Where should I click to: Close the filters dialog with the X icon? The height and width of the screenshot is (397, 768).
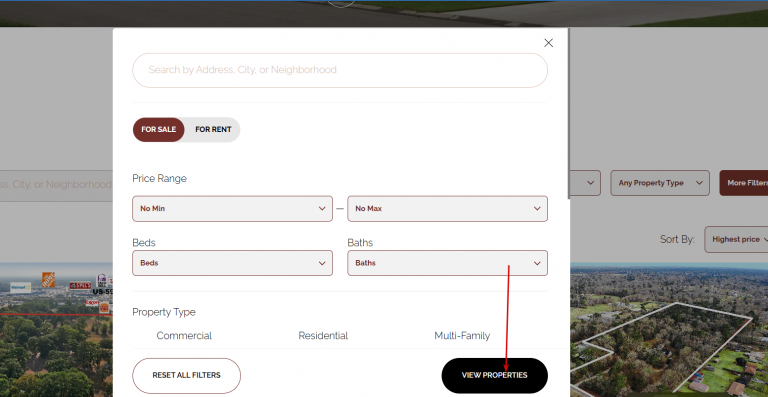click(x=549, y=43)
